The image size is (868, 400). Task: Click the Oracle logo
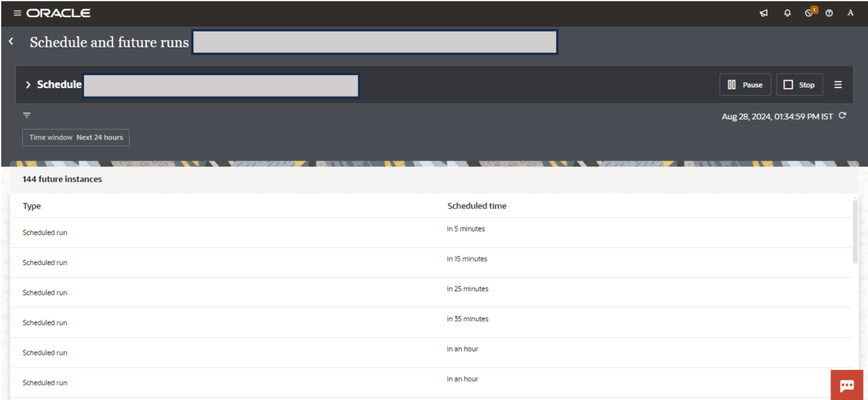tap(59, 12)
